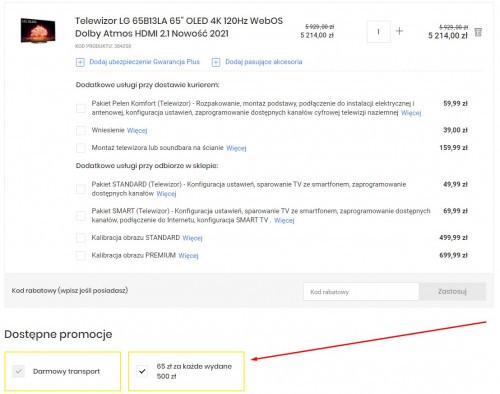
Task: Enable Kalibracja obrazu PREMIUM checkbox
Action: pos(81,256)
